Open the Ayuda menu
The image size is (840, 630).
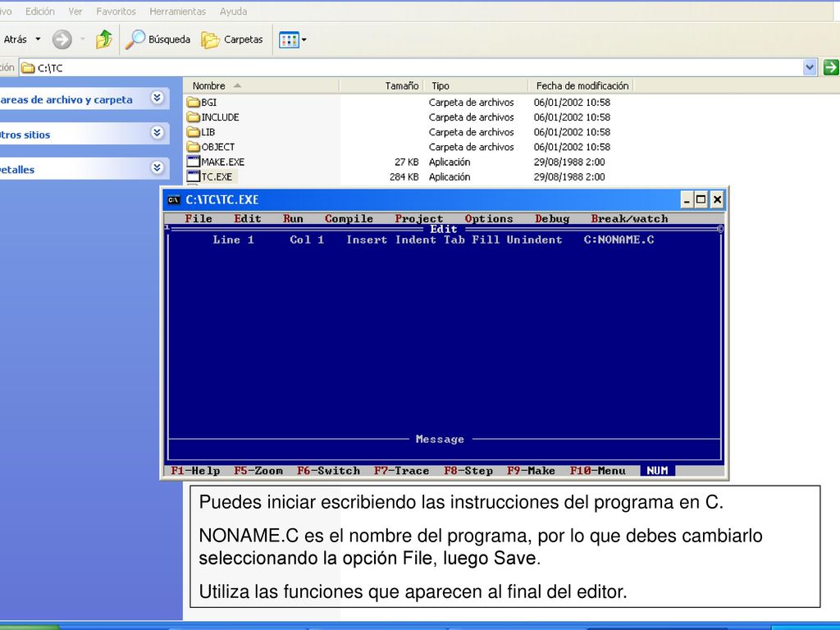point(233,11)
